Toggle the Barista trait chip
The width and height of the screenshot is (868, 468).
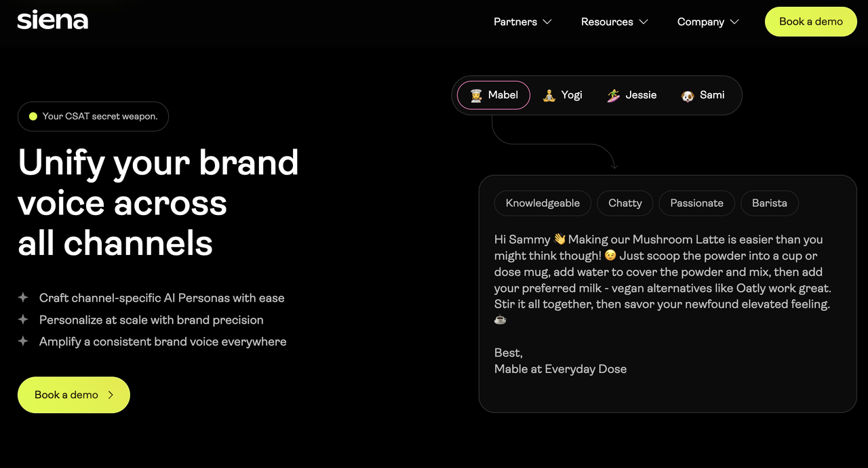point(770,203)
